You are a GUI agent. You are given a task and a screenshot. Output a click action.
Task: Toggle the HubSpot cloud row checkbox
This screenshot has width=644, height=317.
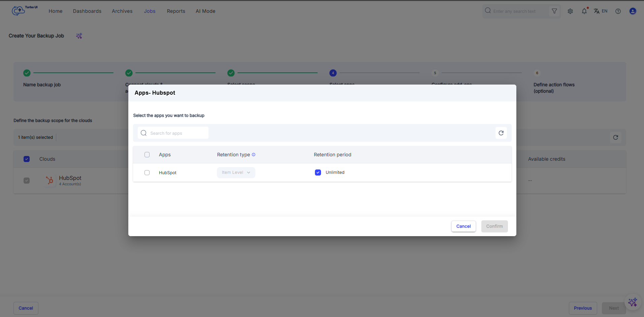tap(27, 181)
